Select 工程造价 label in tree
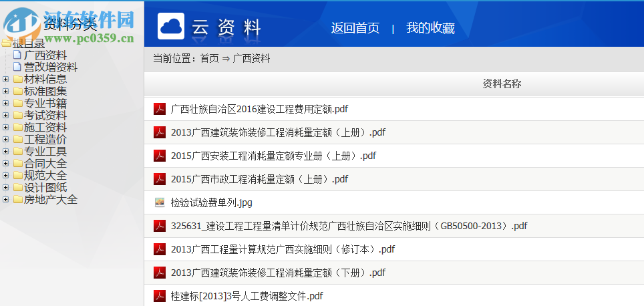644x306 pixels. pyautogui.click(x=45, y=139)
